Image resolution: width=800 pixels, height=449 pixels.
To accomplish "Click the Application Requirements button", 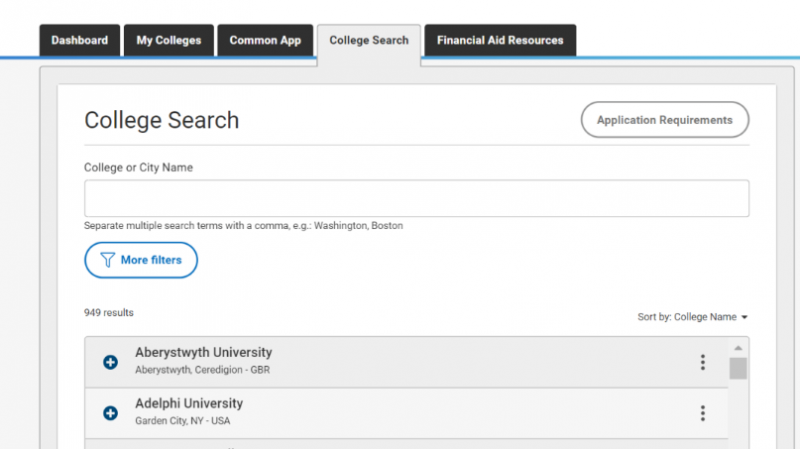I will point(665,120).
